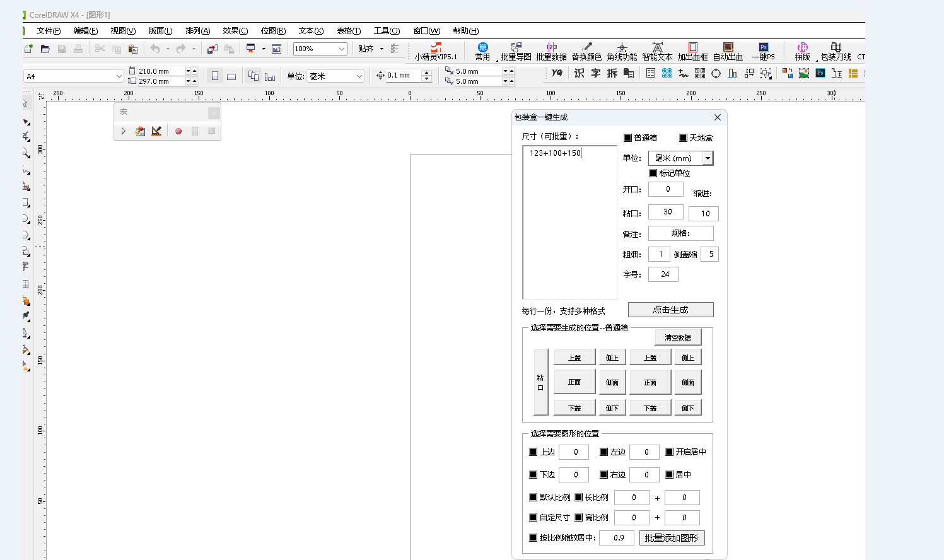Start recording macro with red dot
The image size is (944, 560).
(x=178, y=131)
